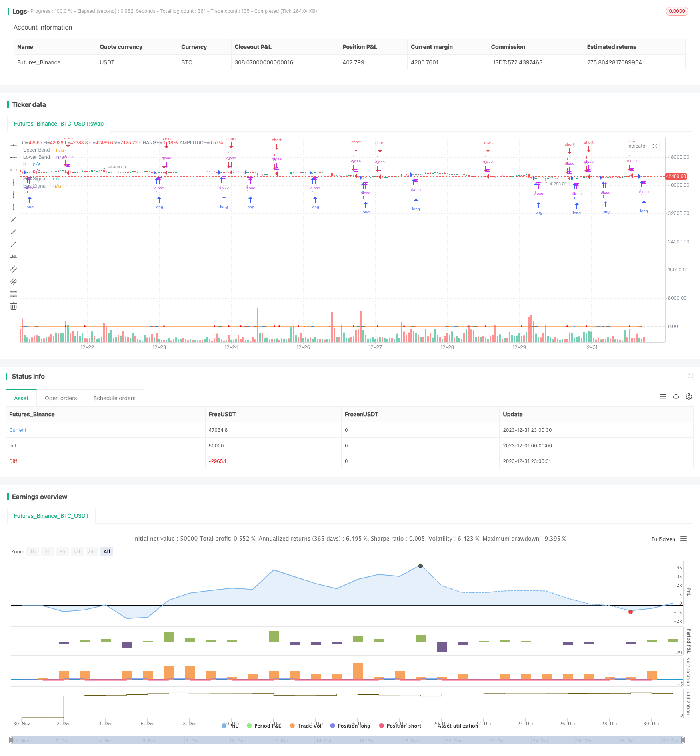Click the Upper Band indicator label

(36, 150)
